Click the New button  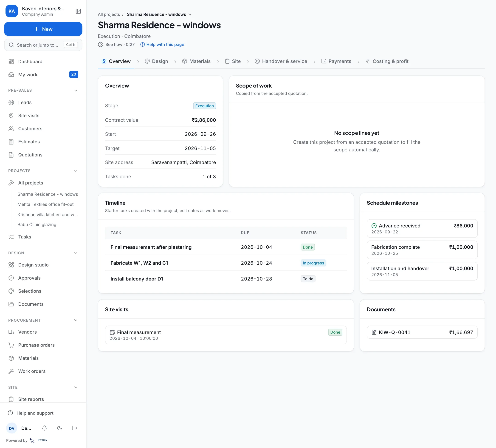[x=43, y=29]
